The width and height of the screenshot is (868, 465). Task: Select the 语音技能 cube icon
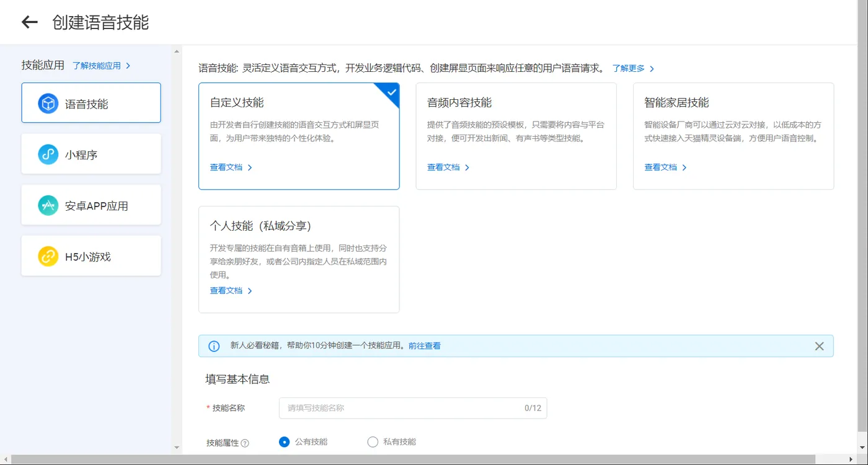coord(48,104)
